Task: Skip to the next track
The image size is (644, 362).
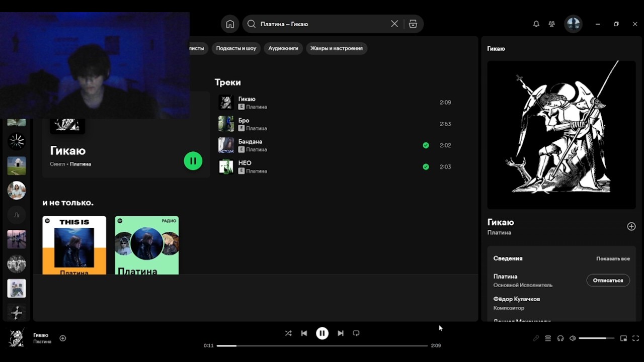Action: (x=341, y=333)
